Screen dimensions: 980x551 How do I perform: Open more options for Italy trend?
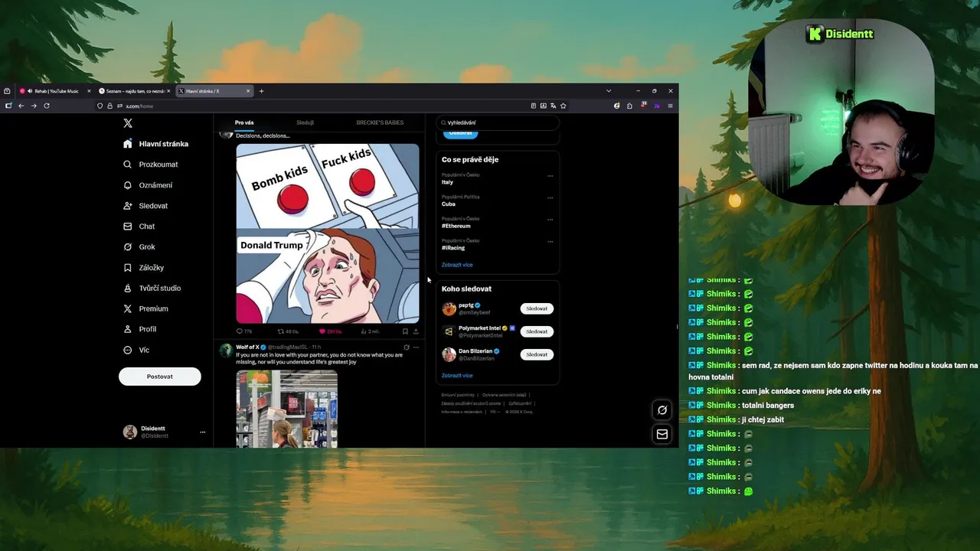click(x=550, y=176)
